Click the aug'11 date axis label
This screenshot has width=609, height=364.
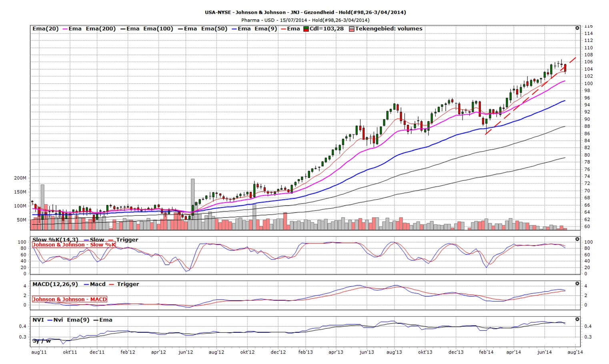coord(39,352)
